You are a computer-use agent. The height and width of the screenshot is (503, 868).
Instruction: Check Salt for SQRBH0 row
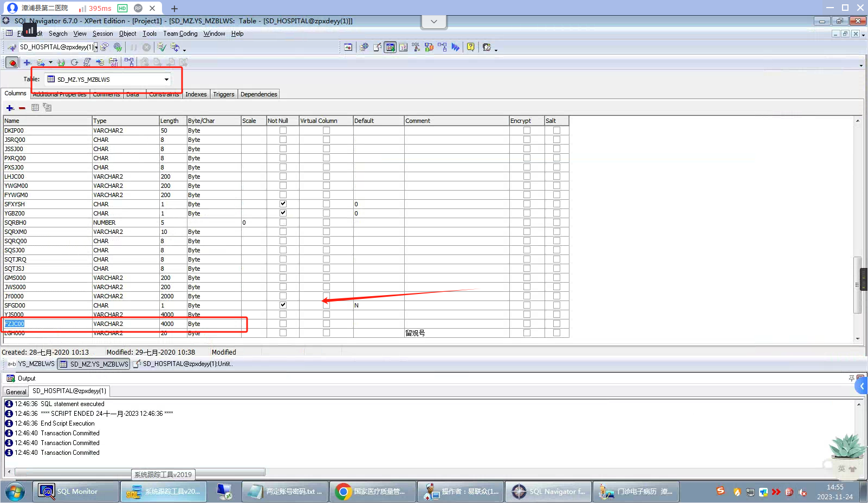(556, 223)
